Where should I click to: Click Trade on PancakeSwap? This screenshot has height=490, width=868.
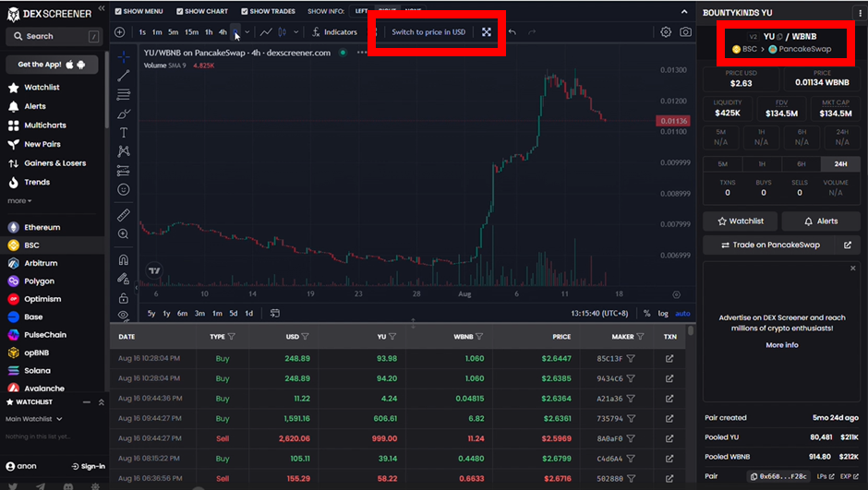[770, 245]
